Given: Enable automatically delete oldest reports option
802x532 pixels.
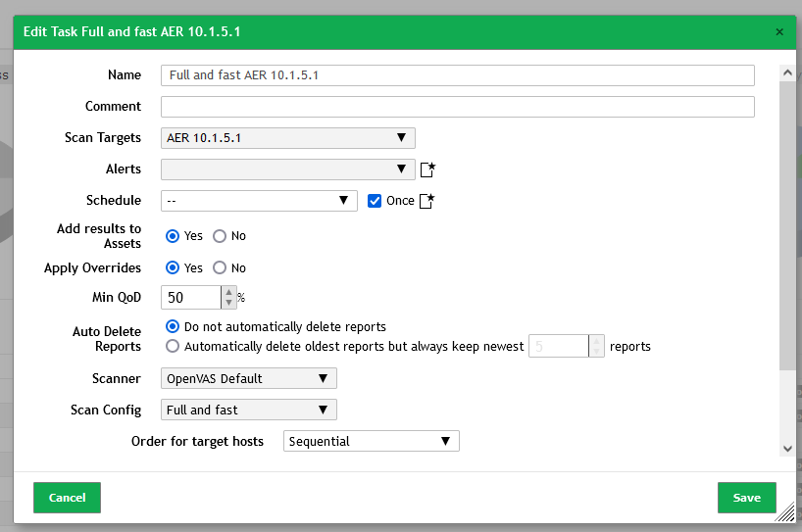Looking at the screenshot, I should point(174,346).
